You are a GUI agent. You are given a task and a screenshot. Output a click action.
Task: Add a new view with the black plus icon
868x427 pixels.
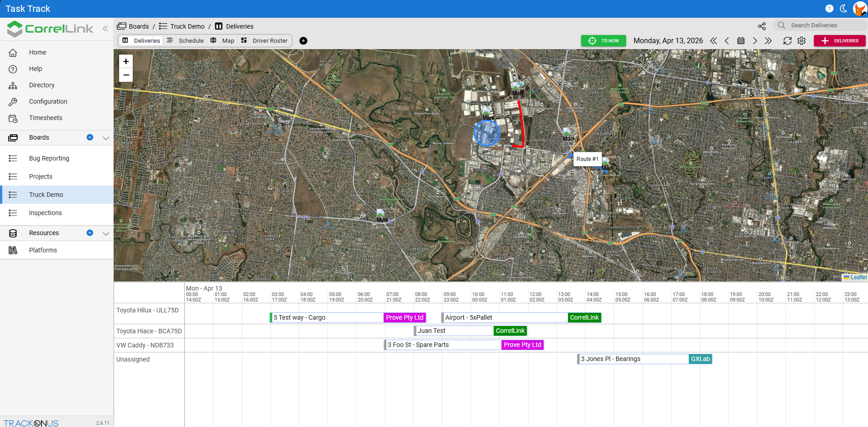click(x=303, y=41)
